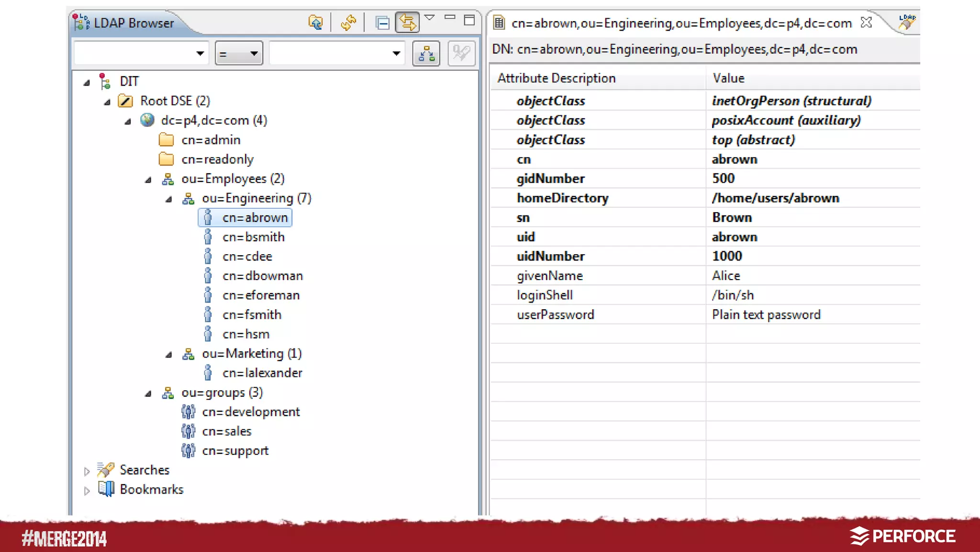
Task: Click the Up folder navigation icon
Action: [x=315, y=23]
